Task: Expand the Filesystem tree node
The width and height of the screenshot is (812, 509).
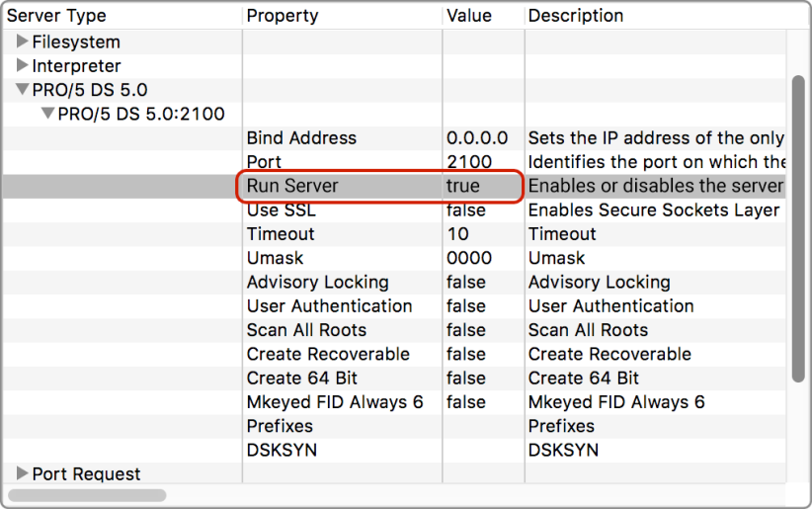Action: coord(22,41)
